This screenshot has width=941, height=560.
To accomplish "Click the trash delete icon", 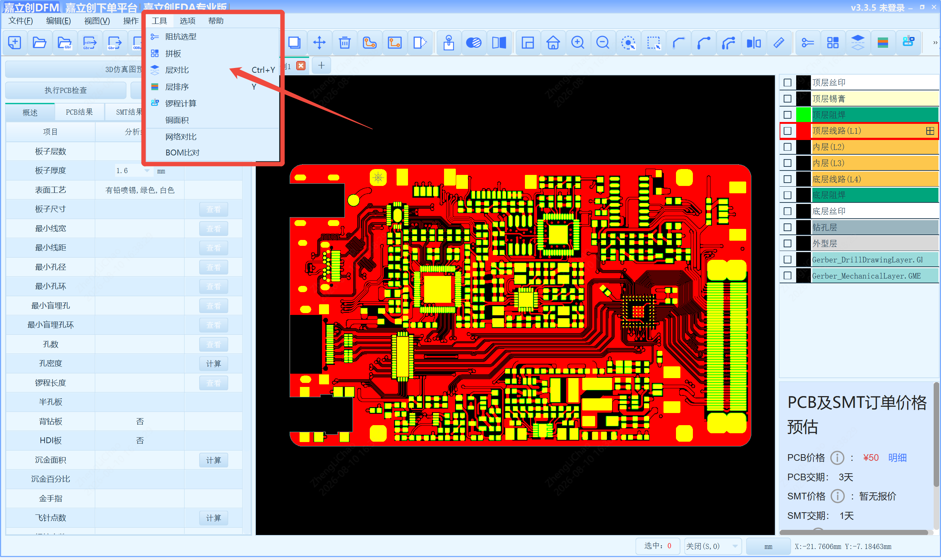I will (x=344, y=43).
